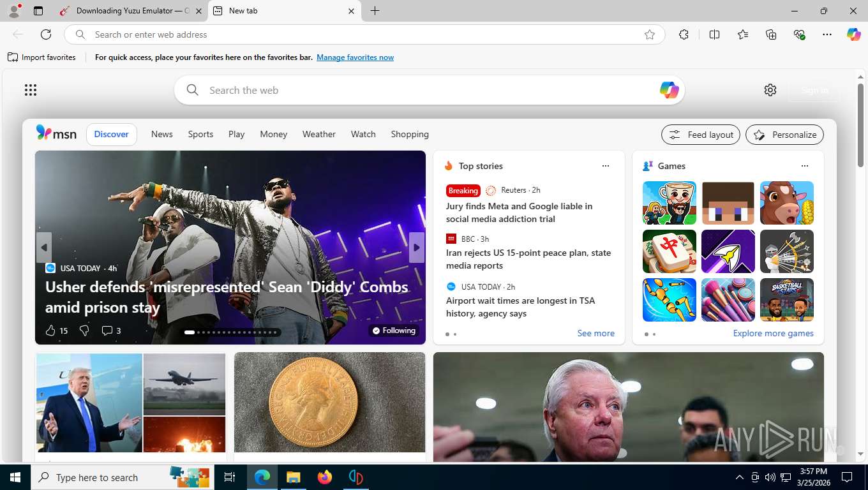
Task: Open the Play tab
Action: 237,134
